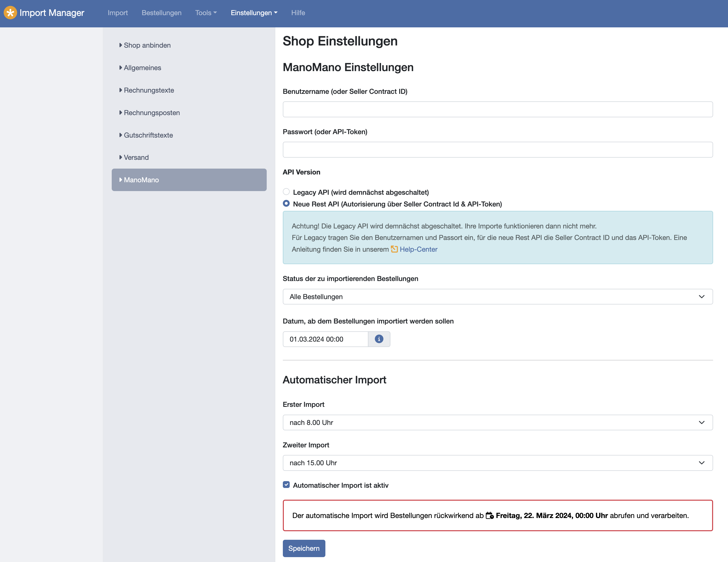Click the orange asterisk Import Manager logo
728x562 pixels.
(x=10, y=13)
